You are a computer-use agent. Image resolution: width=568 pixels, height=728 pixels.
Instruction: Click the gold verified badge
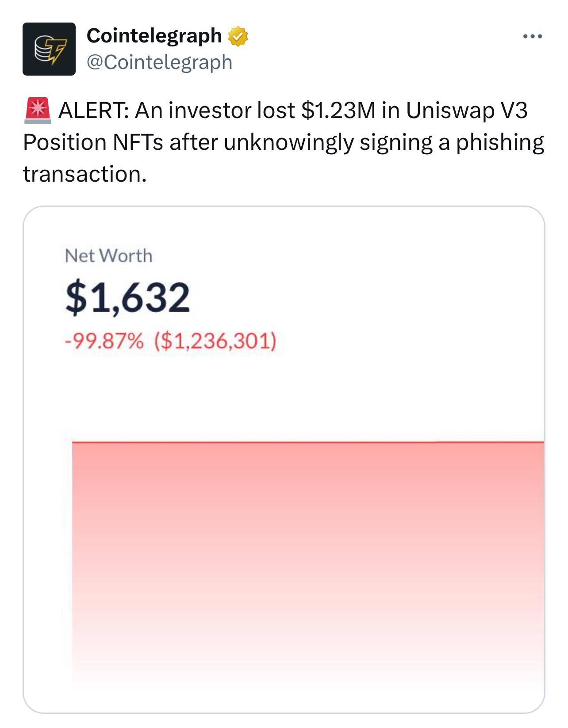238,36
